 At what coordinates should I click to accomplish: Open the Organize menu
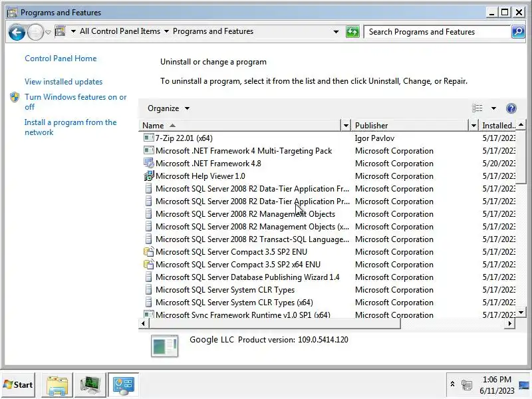coord(168,108)
